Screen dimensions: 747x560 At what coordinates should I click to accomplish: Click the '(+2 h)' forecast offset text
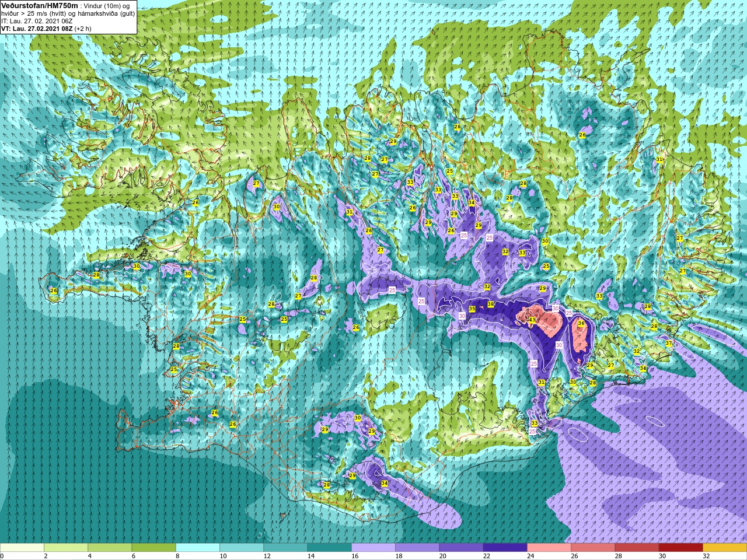tap(82, 29)
